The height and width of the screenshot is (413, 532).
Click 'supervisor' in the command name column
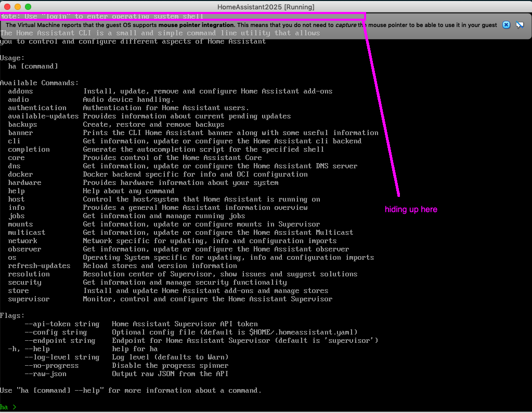(x=29, y=299)
